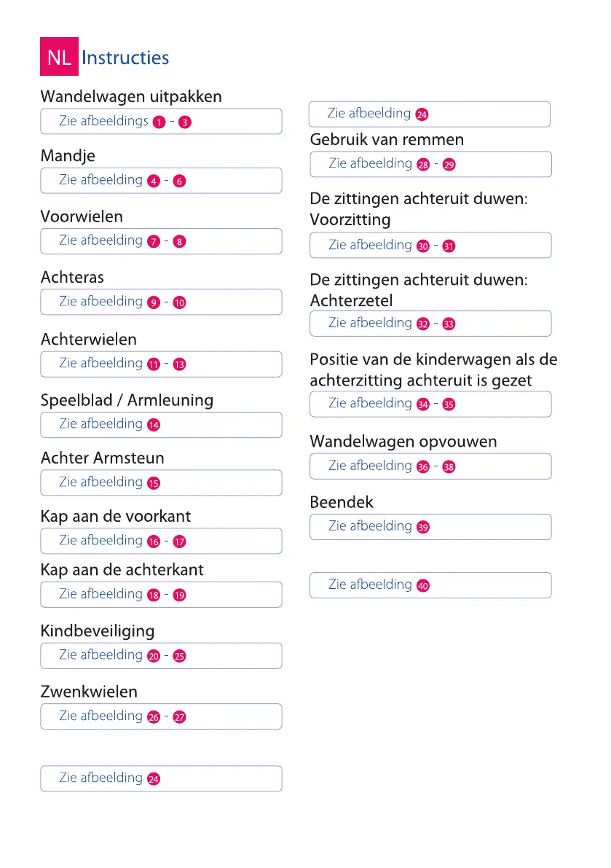Click the Zie afbeelding box under Achteras
The image size is (611, 868).
point(161,302)
